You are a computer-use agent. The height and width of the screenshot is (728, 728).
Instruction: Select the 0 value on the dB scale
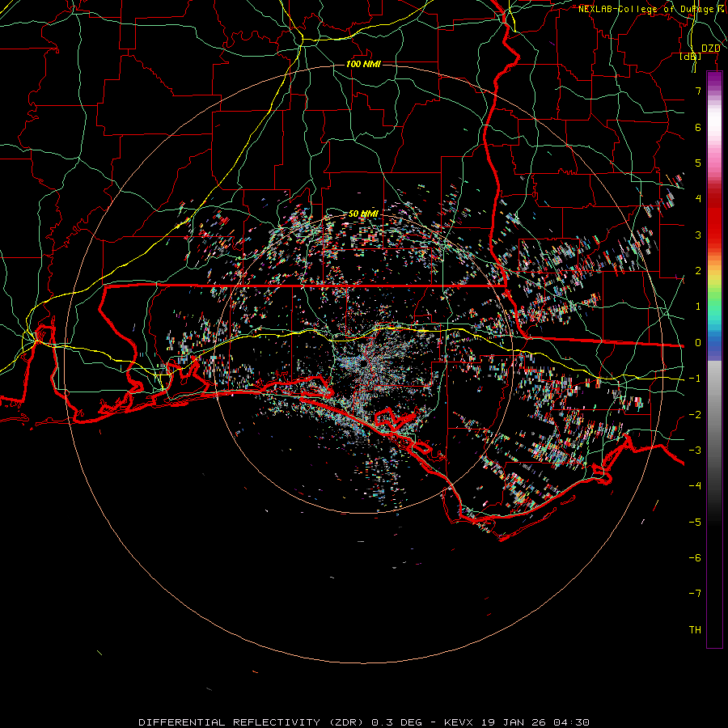[698, 343]
